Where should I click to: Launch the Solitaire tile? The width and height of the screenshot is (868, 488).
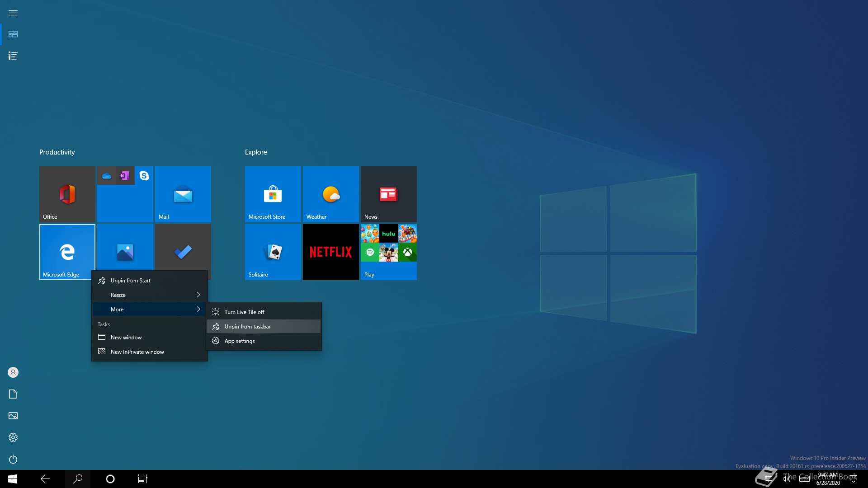pos(273,252)
